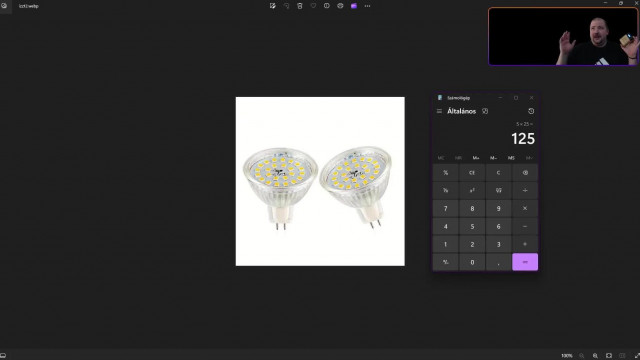This screenshot has height=360, width=640.
Task: Click the plus key on calculator
Action: point(525,244)
